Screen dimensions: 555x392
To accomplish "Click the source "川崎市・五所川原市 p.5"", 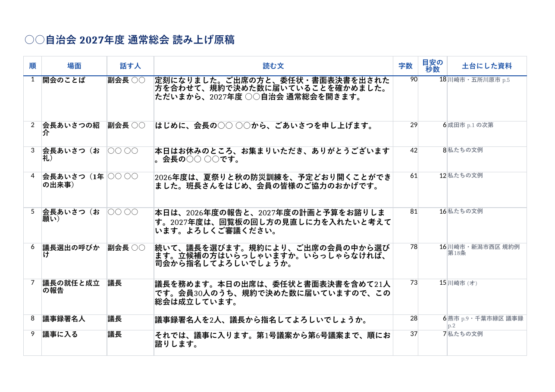I will (x=479, y=80).
